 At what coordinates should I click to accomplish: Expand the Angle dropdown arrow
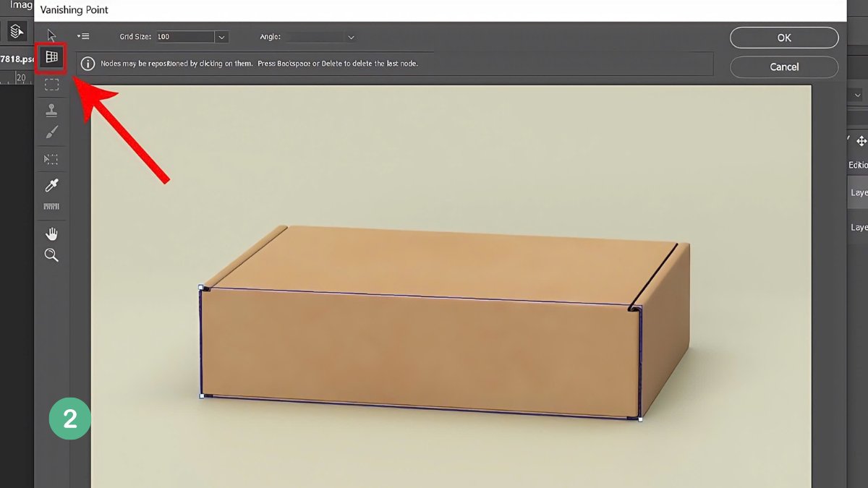[x=351, y=37]
